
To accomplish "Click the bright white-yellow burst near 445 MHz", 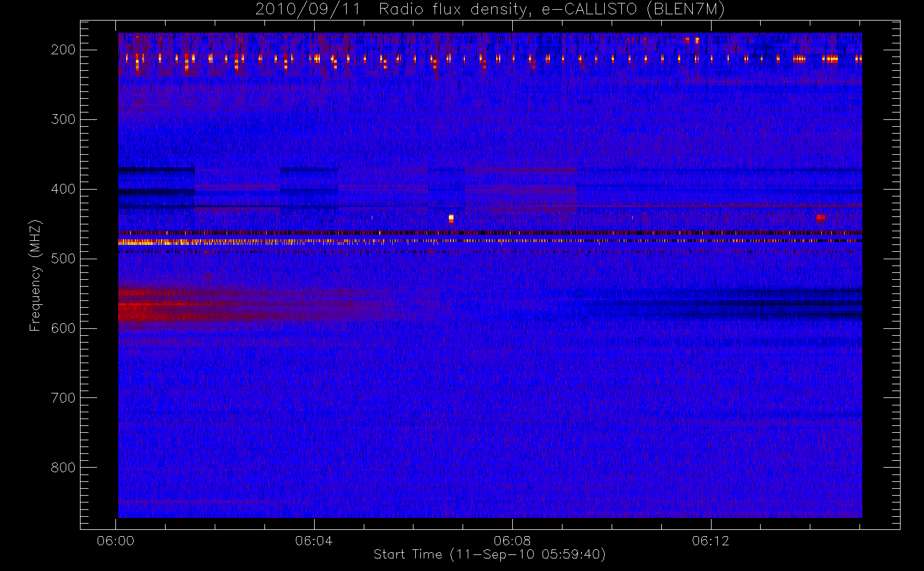I will (x=451, y=218).
